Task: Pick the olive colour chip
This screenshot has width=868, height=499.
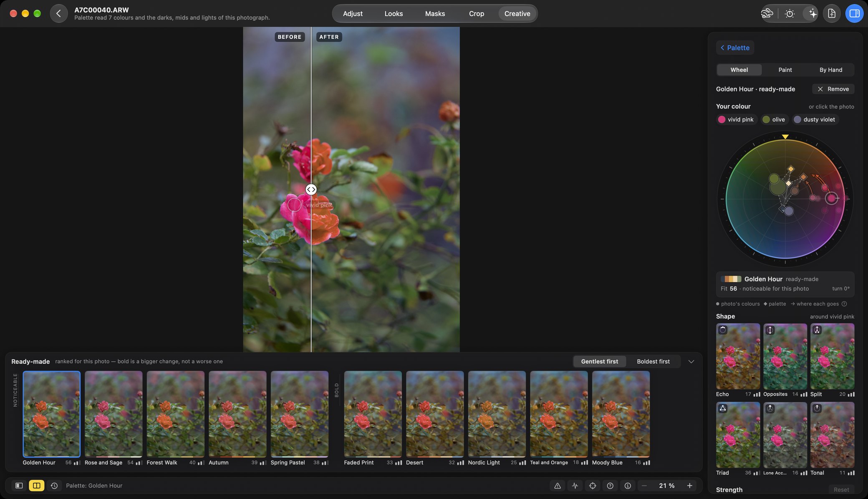Action: point(774,119)
